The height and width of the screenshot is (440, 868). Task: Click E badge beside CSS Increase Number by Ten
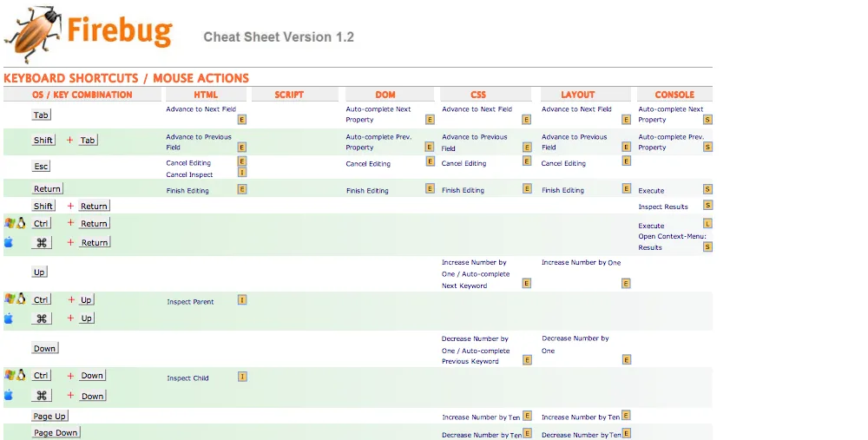tap(527, 416)
